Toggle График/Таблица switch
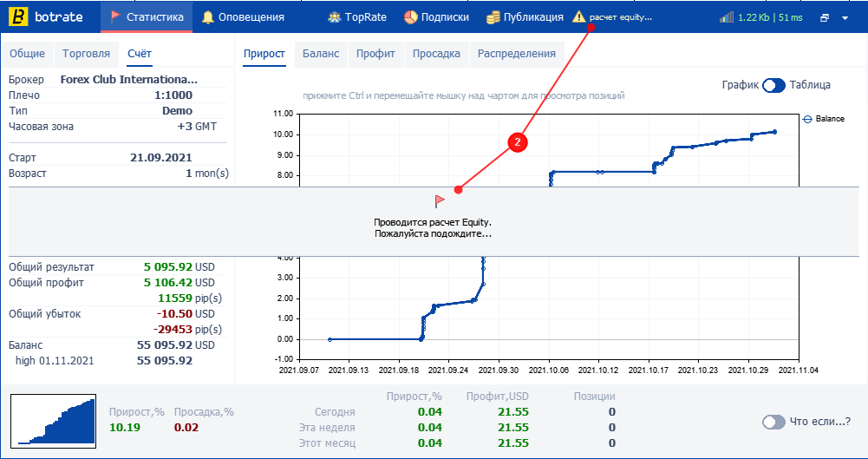The width and height of the screenshot is (868, 459). (x=773, y=85)
